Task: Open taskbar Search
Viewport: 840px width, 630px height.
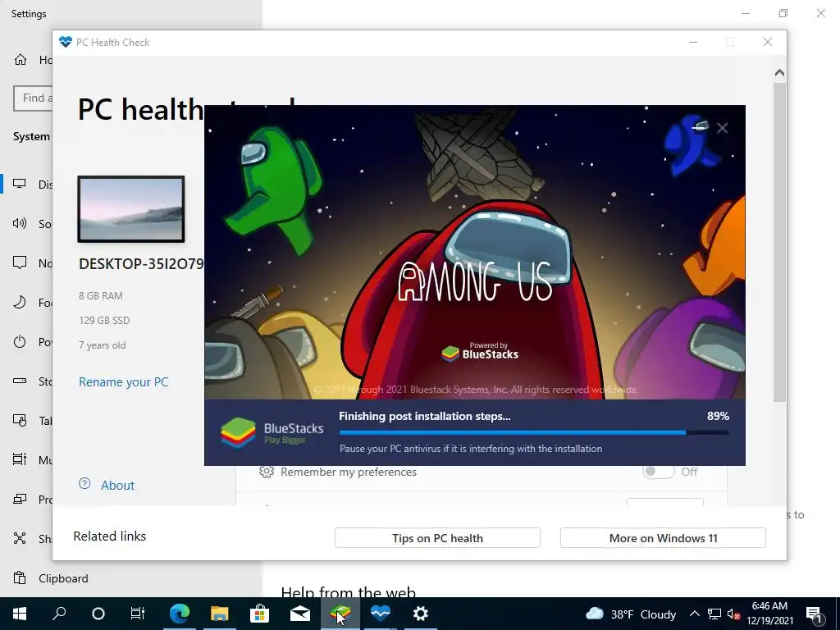Action: pyautogui.click(x=59, y=614)
